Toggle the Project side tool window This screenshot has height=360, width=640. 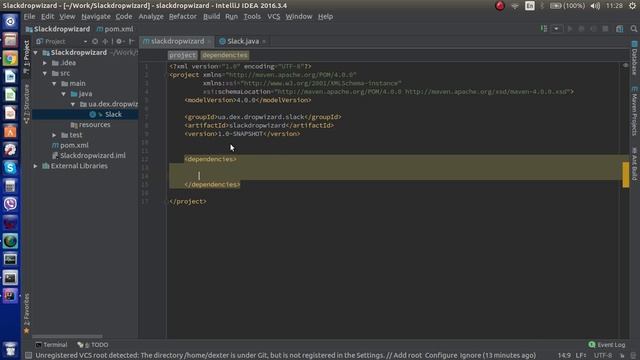(27, 57)
